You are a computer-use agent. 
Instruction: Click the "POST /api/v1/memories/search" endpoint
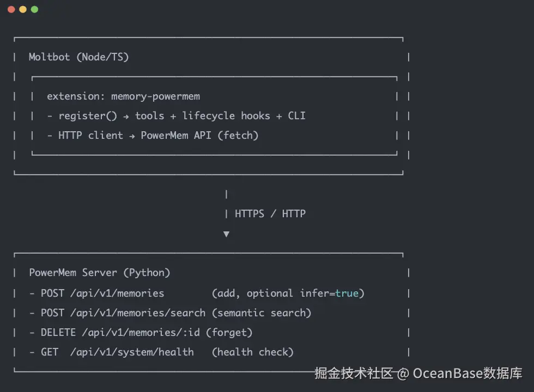[x=123, y=313]
